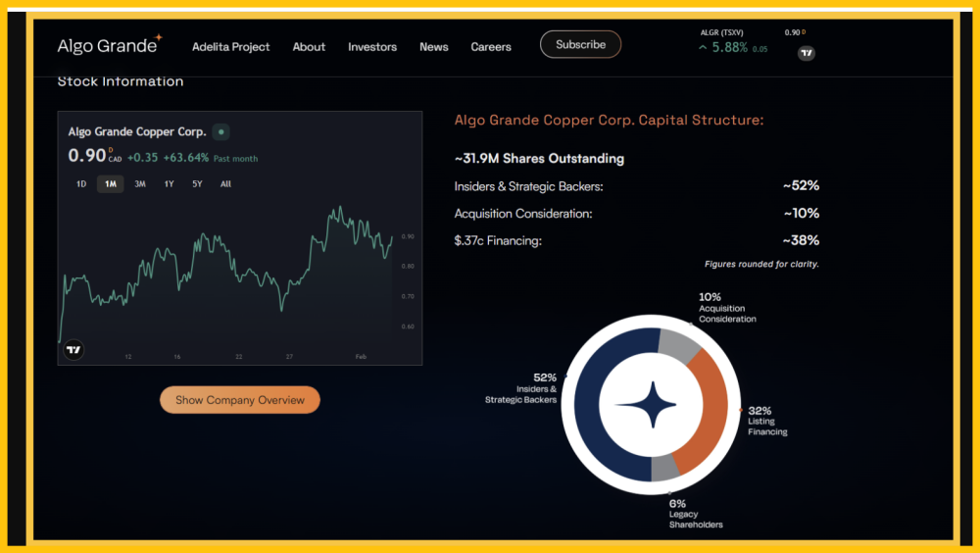Open the Adelita Project menu item
The height and width of the screenshot is (553, 980).
point(230,47)
